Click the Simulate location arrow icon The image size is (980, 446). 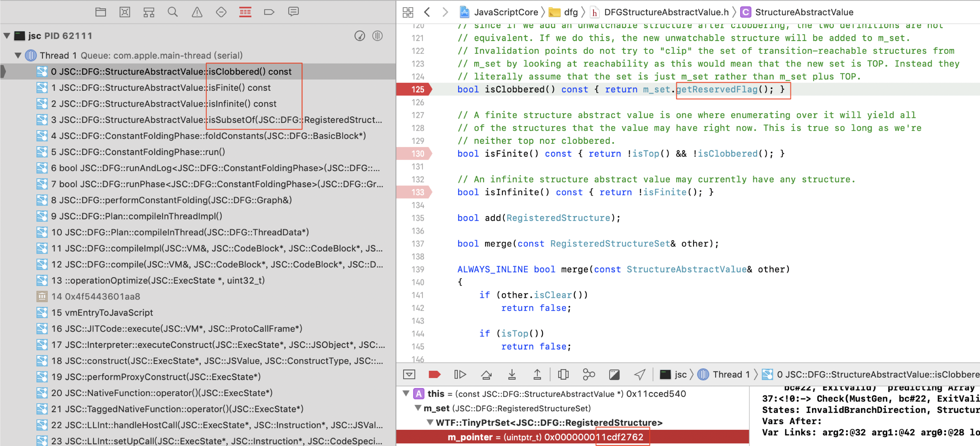pyautogui.click(x=639, y=374)
